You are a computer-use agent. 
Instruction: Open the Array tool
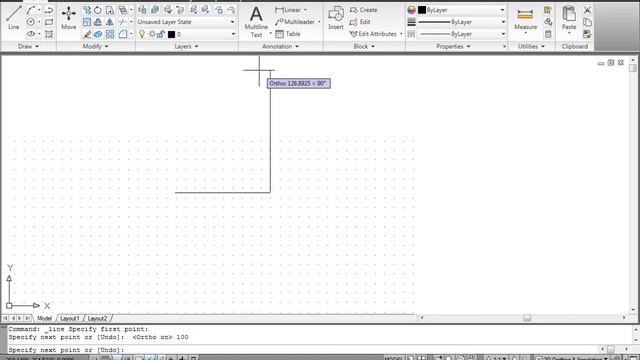(x=110, y=34)
